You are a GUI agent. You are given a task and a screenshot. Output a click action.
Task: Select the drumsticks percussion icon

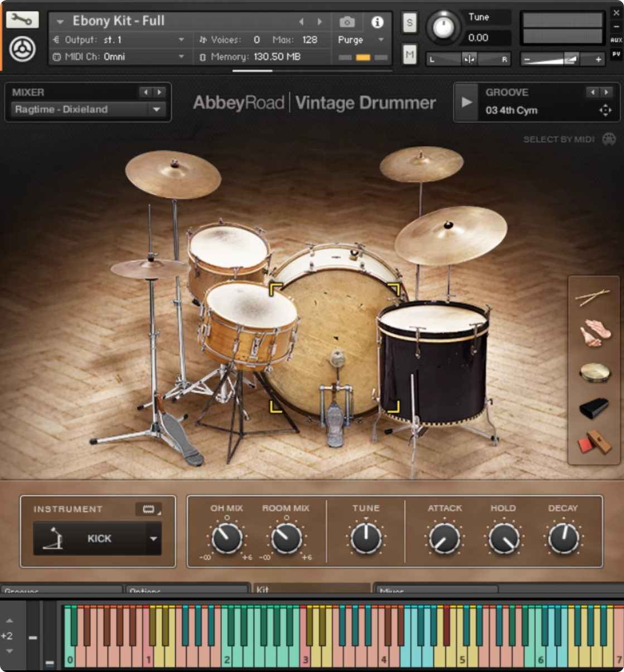pos(593,297)
